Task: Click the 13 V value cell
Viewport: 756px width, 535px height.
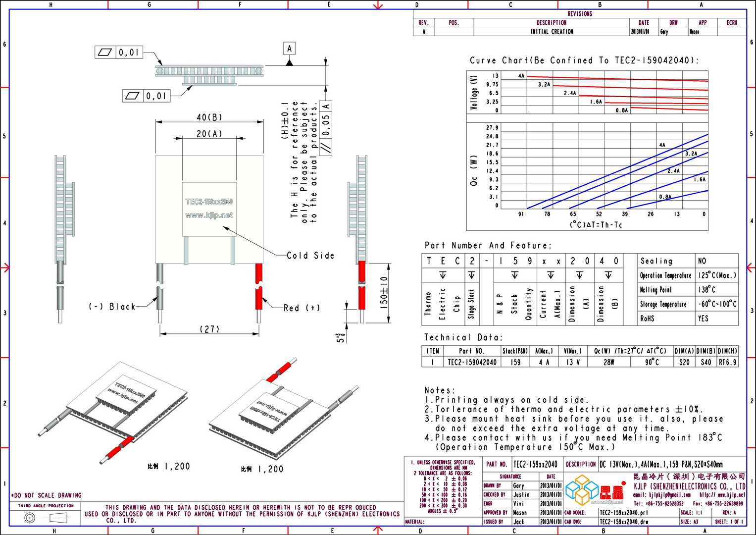Action: (x=573, y=362)
